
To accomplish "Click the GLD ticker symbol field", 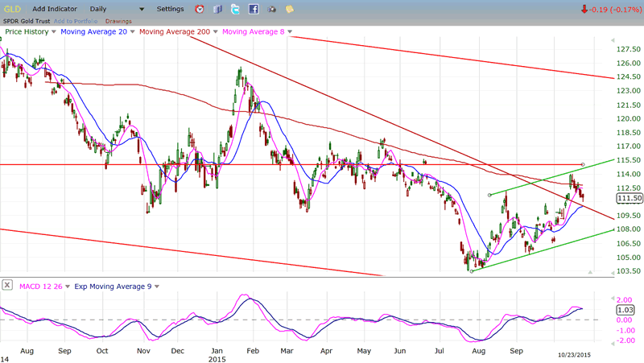I will pyautogui.click(x=12, y=9).
